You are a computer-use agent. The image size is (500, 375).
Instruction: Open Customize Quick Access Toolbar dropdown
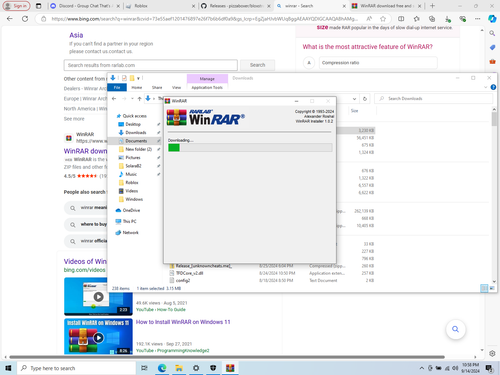tap(138, 78)
